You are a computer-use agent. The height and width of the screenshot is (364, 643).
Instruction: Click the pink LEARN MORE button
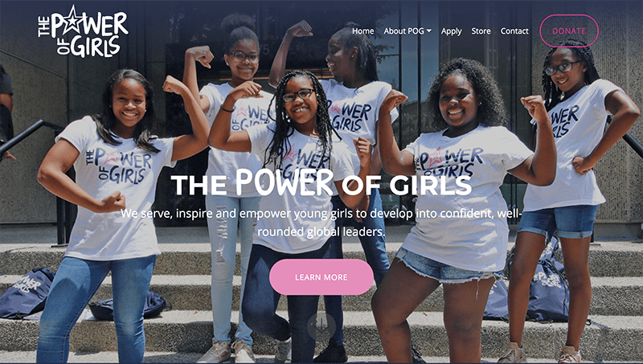tap(321, 277)
